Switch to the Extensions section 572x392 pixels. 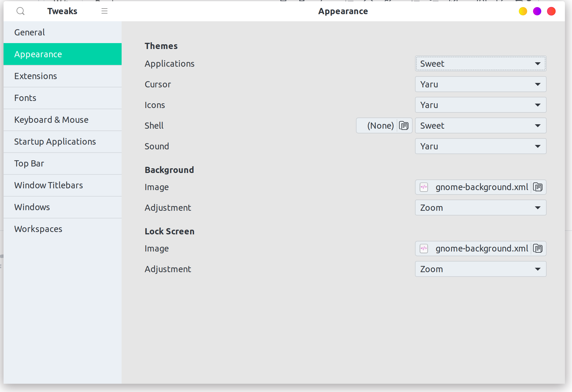click(x=35, y=76)
